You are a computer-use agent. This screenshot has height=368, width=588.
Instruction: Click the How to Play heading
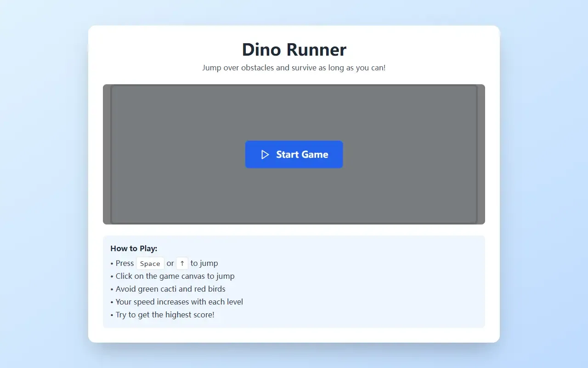[x=134, y=248]
